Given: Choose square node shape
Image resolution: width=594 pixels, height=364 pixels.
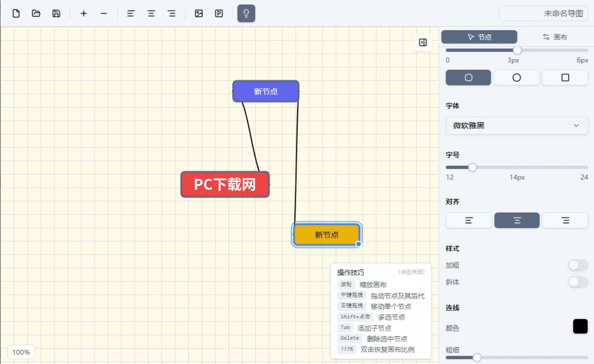Looking at the screenshot, I should coord(565,77).
